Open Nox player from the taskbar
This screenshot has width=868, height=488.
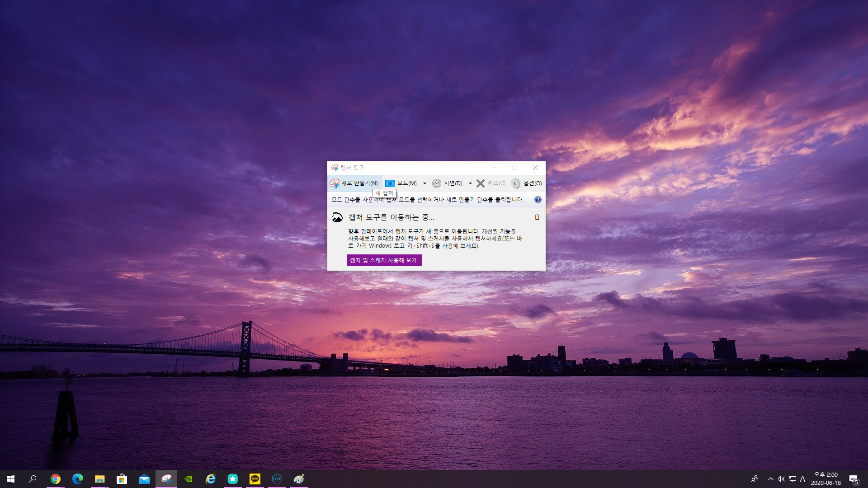pos(277,479)
